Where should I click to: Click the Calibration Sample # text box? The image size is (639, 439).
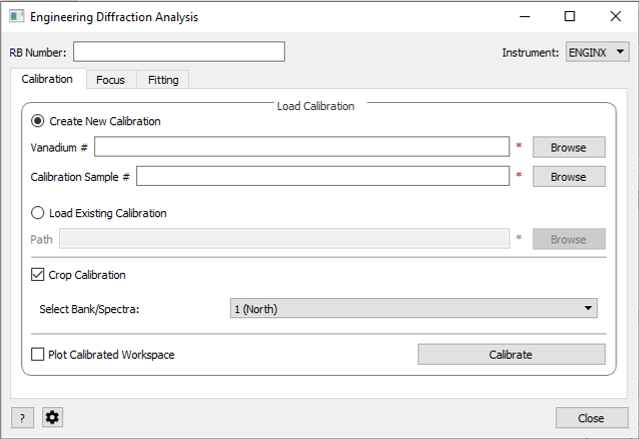[323, 177]
